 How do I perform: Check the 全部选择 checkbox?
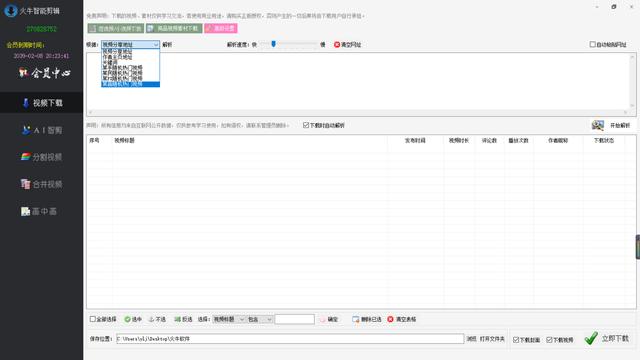[x=93, y=319]
